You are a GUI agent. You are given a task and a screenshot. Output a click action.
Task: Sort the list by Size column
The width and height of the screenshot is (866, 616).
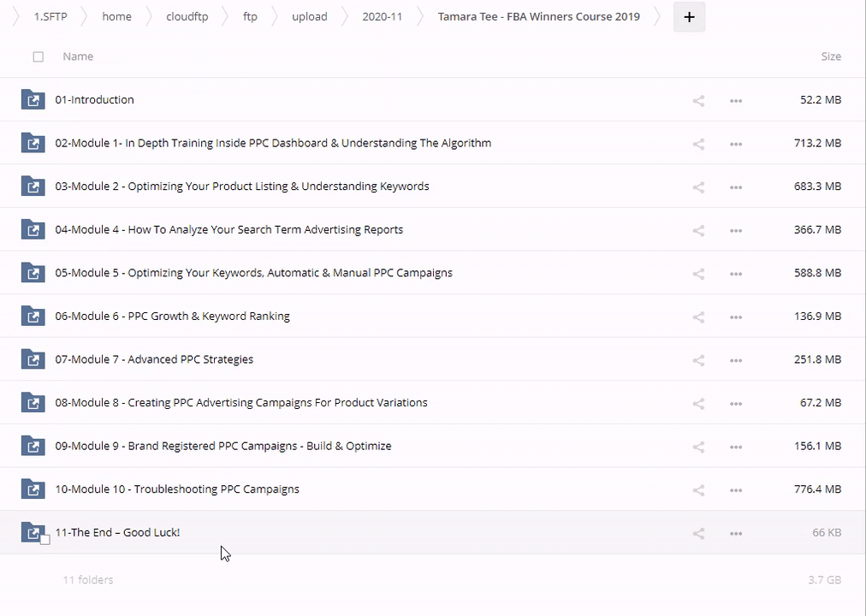point(830,56)
